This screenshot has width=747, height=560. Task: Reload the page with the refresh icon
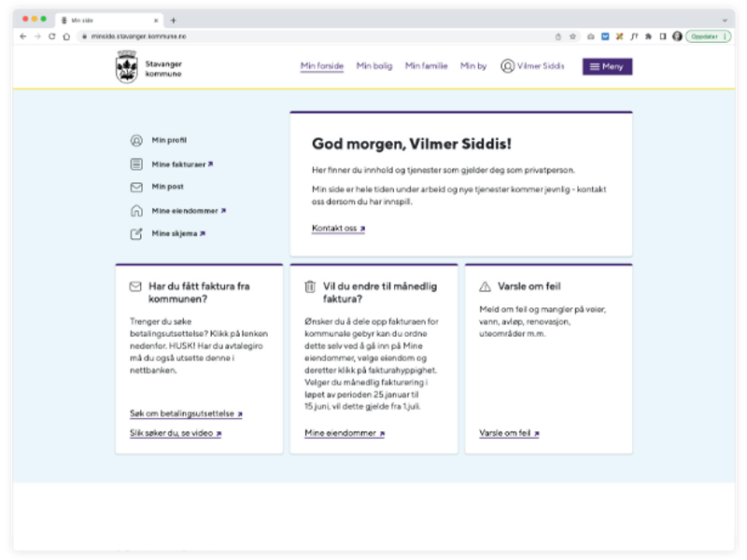(52, 36)
